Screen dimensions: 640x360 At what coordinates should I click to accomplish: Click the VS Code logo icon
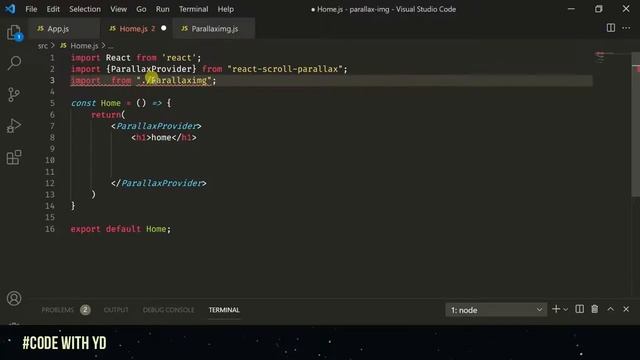tap(10, 9)
